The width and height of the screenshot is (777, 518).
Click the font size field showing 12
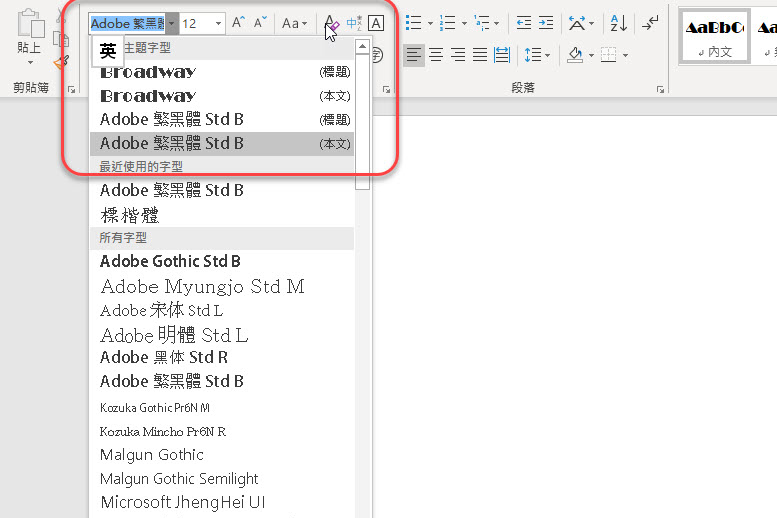coord(196,23)
